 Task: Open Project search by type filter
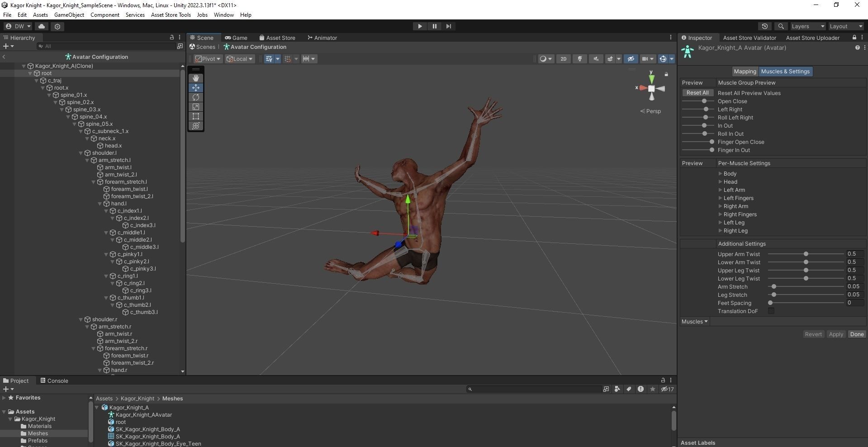[x=617, y=389]
